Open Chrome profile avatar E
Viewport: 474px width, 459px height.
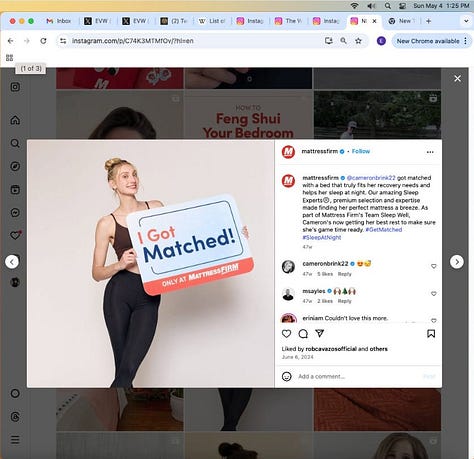coord(381,41)
